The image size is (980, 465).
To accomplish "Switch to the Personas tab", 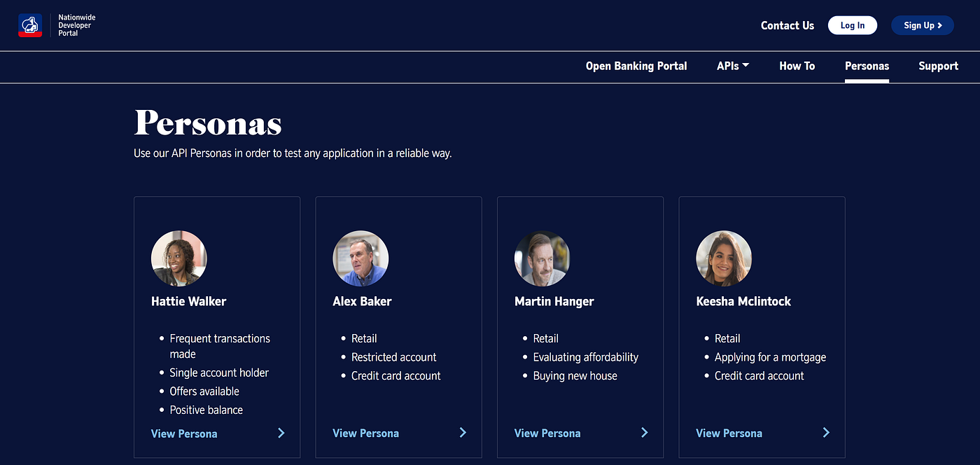I will [867, 66].
